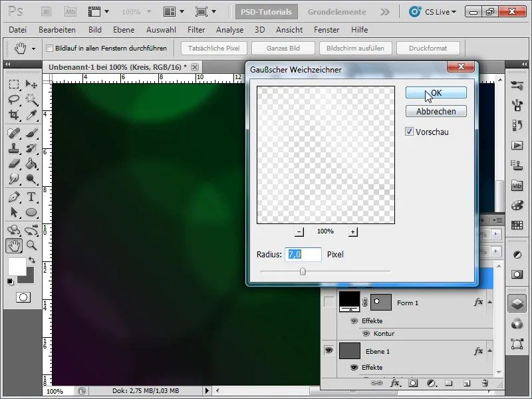Select the Dodge tool

tap(31, 179)
